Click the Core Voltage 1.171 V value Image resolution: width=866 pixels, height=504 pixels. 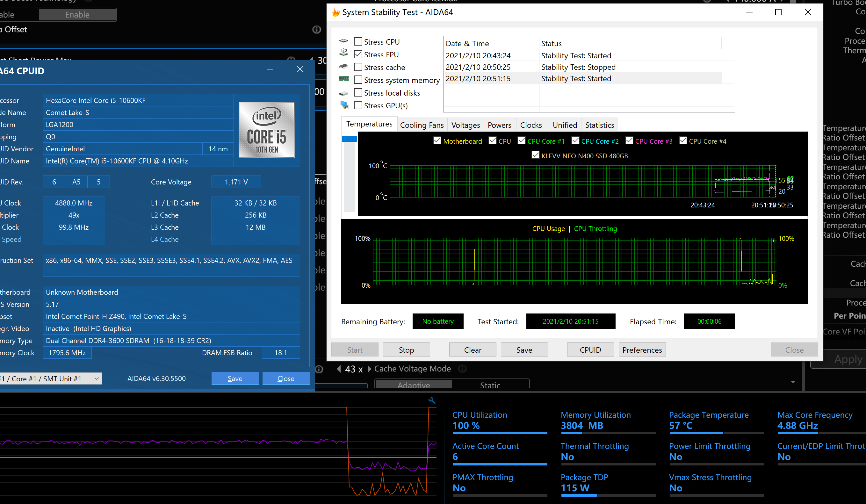236,182
